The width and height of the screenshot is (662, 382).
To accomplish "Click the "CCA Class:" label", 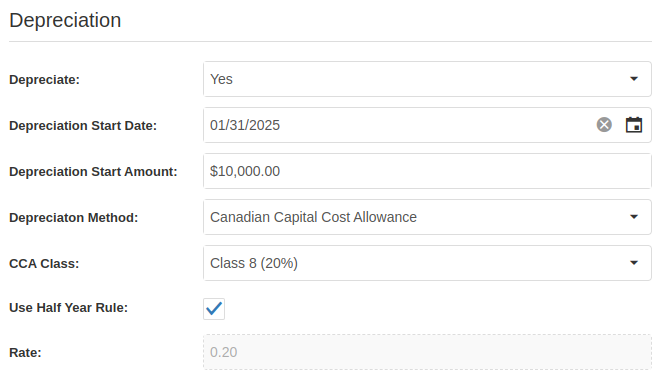I will click(x=44, y=264).
